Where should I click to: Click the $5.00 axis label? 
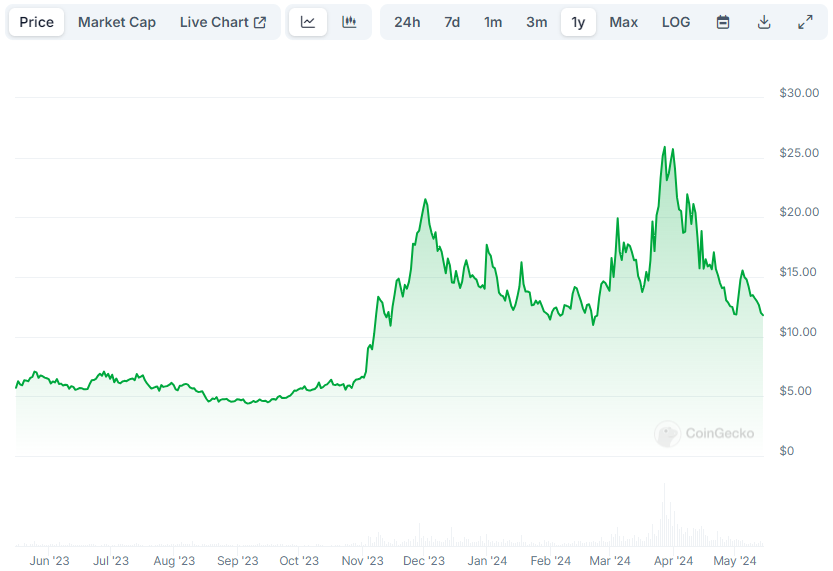pos(795,391)
